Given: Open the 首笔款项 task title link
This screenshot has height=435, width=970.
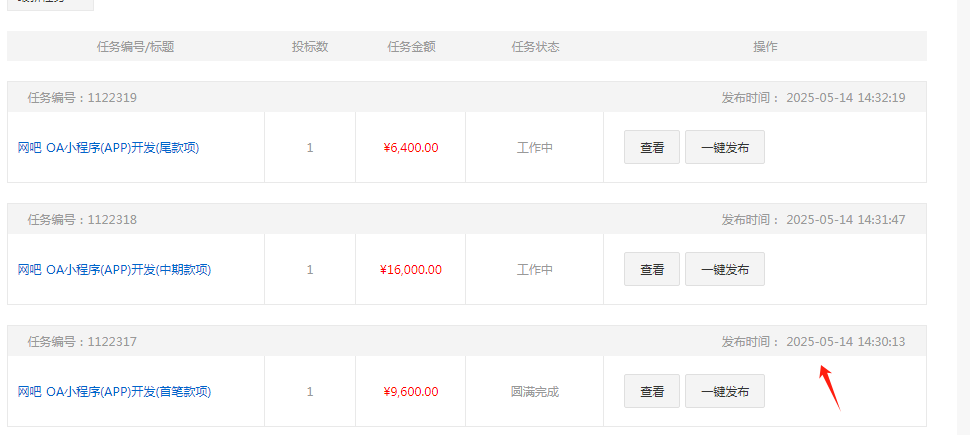Looking at the screenshot, I should coord(115,392).
